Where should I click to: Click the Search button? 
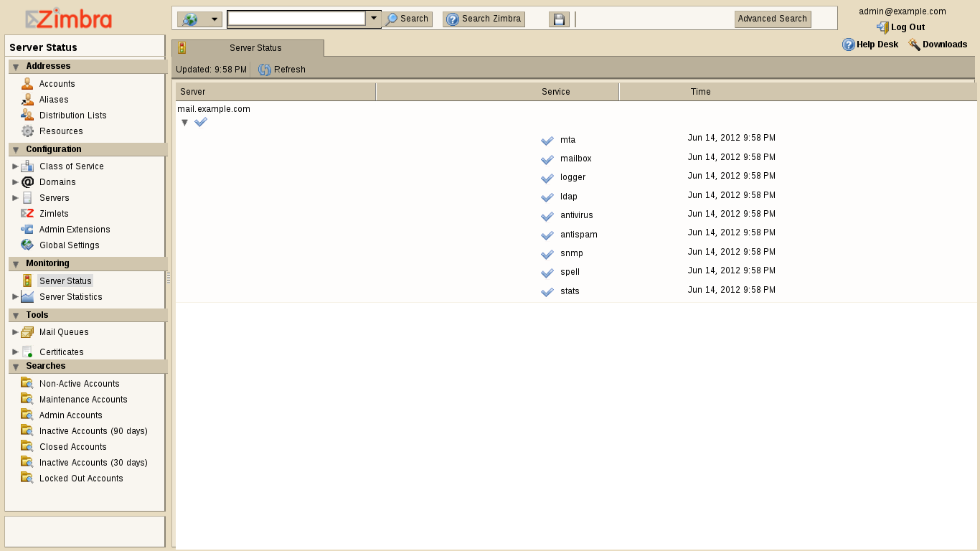pyautogui.click(x=407, y=19)
